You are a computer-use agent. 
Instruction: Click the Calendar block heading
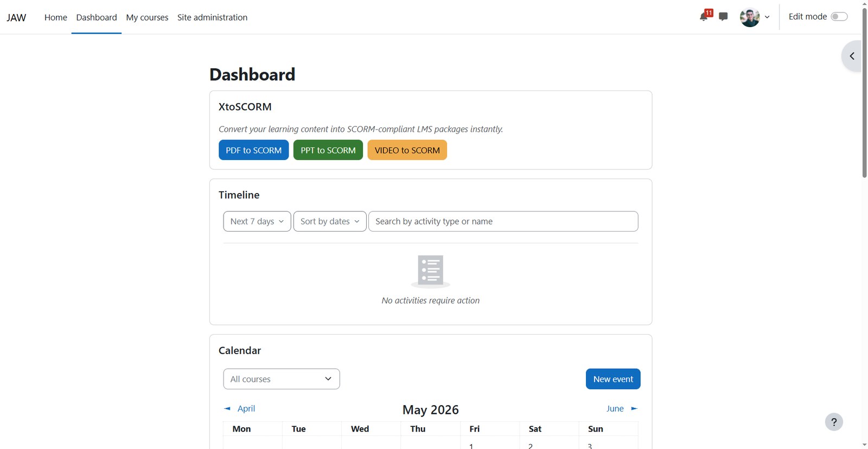239,350
